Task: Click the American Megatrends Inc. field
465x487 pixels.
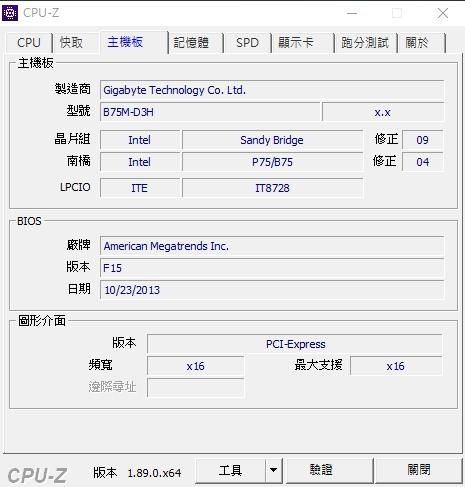Action: coord(272,246)
